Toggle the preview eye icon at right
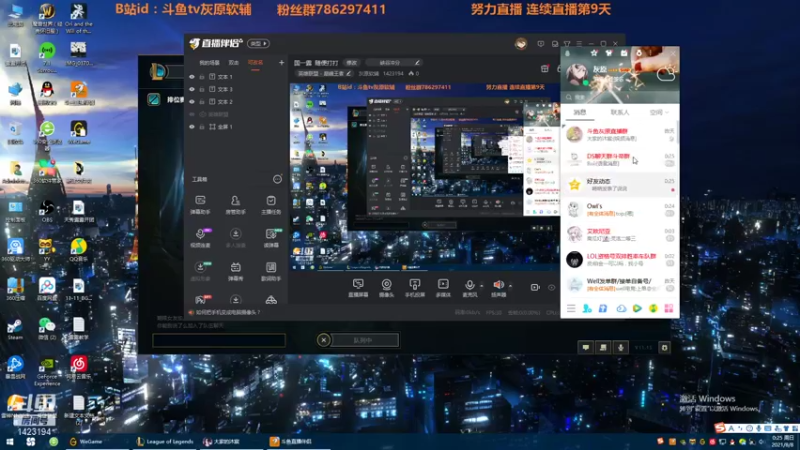The width and height of the screenshot is (800, 450). pyautogui.click(x=552, y=287)
